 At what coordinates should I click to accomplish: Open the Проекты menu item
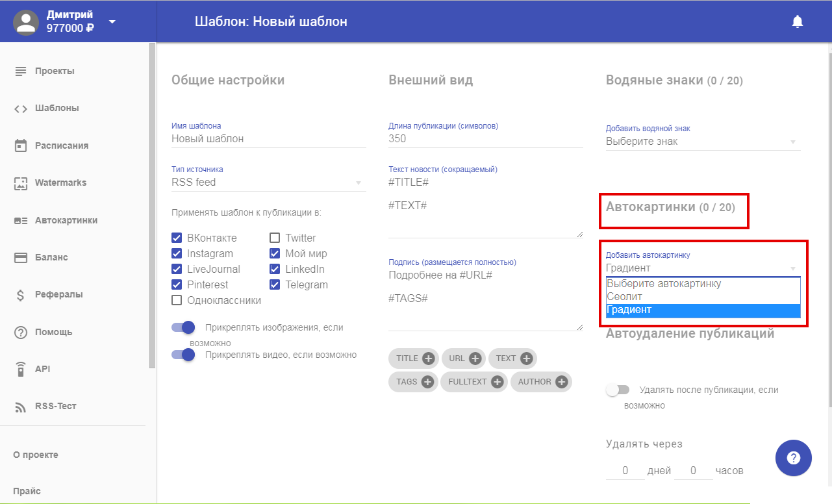(x=55, y=71)
